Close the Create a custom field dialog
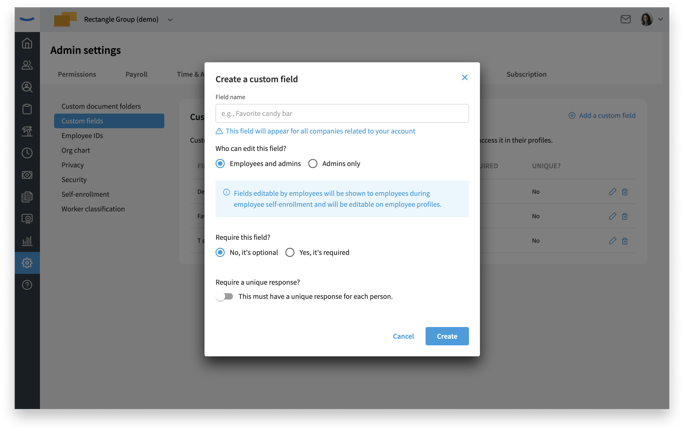 (x=465, y=78)
